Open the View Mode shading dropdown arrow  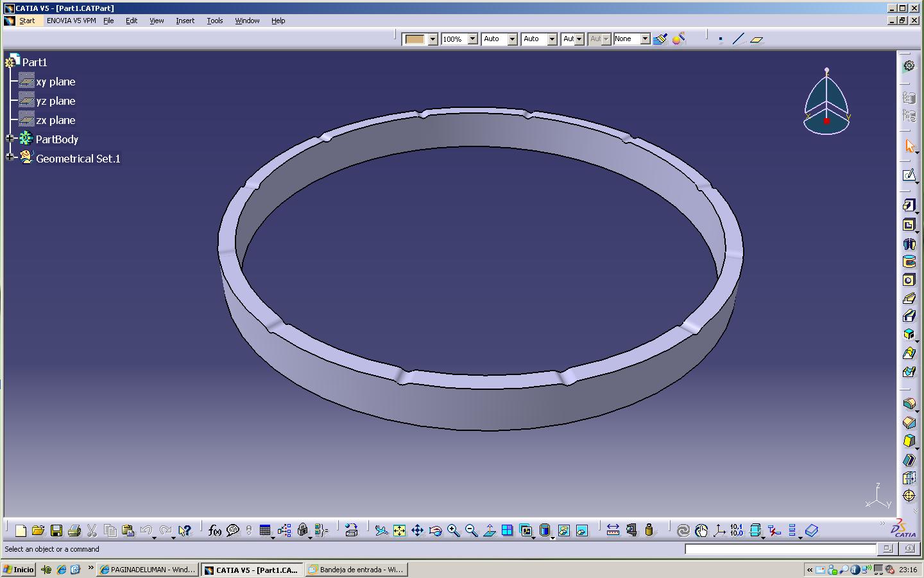click(x=552, y=538)
